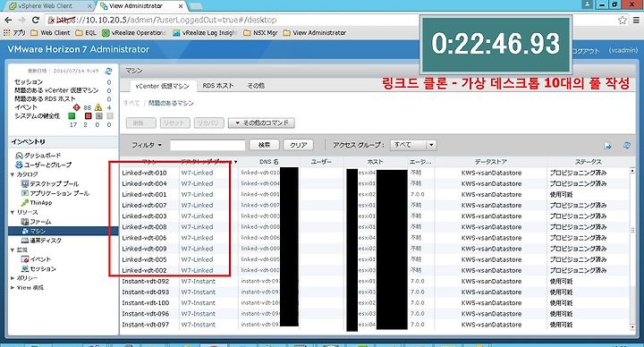Click the red system health square
This screenshot has width=644, height=347.
88,115
